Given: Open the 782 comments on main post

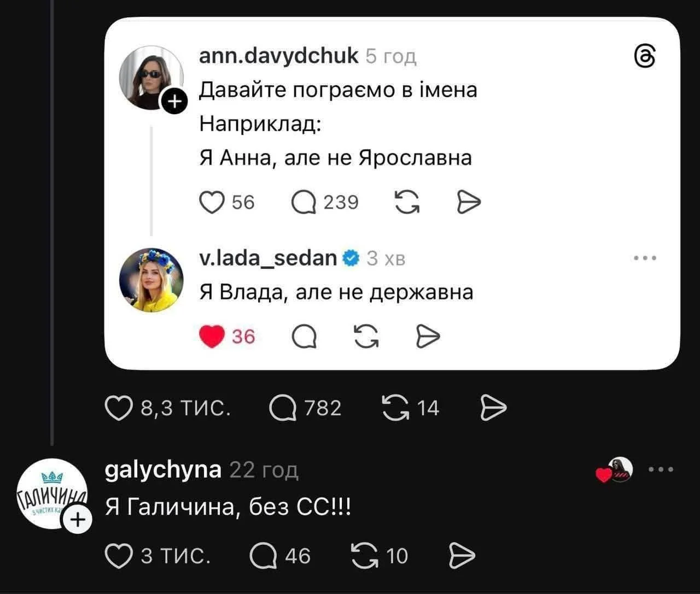Looking at the screenshot, I should click(283, 408).
